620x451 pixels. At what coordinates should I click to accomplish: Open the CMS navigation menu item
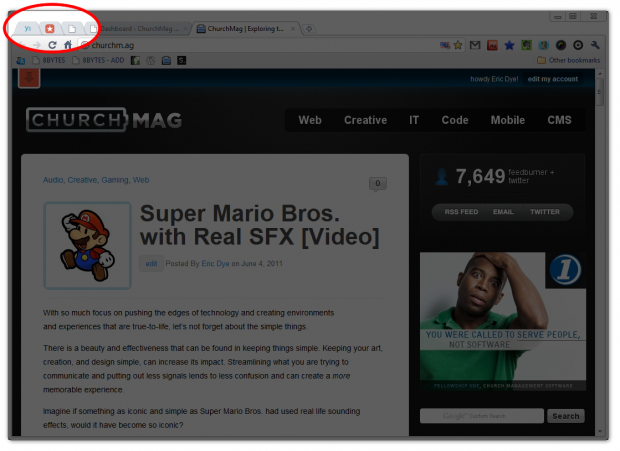559,120
